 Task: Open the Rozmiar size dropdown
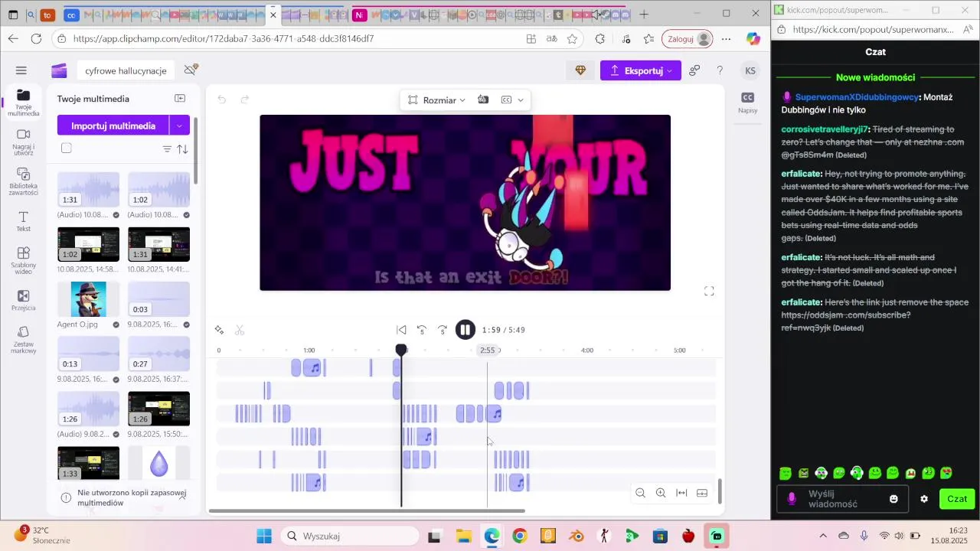coord(436,100)
